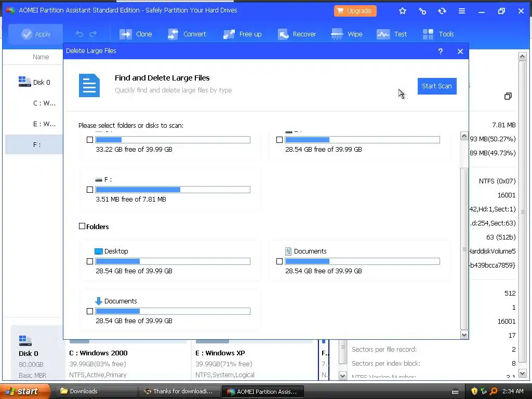Open the Clone tool
The width and height of the screenshot is (532, 399).
pos(136,34)
